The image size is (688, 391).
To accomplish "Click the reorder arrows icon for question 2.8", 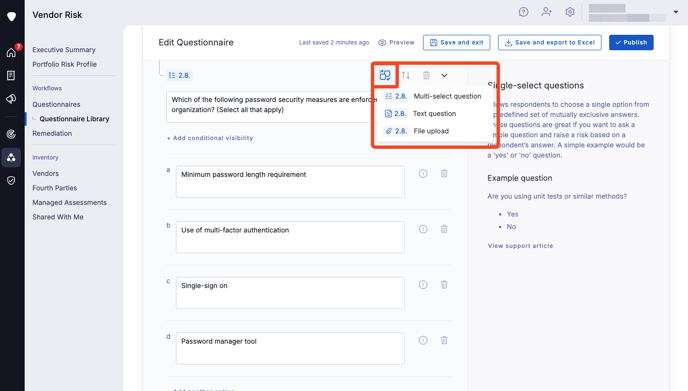I will [x=406, y=75].
